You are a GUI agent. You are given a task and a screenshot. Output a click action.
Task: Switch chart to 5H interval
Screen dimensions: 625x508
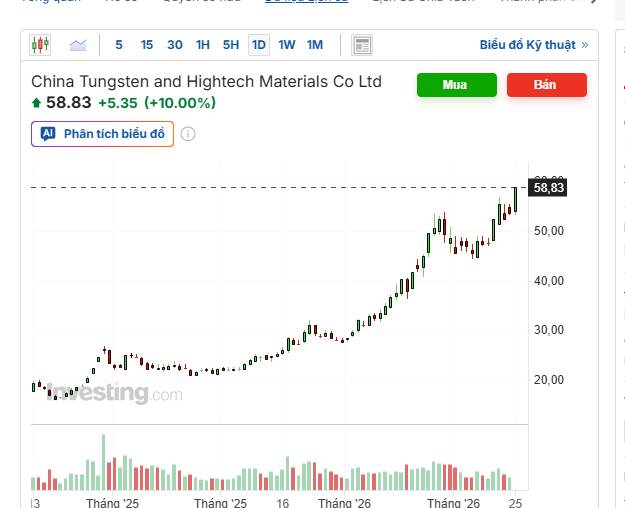[231, 45]
